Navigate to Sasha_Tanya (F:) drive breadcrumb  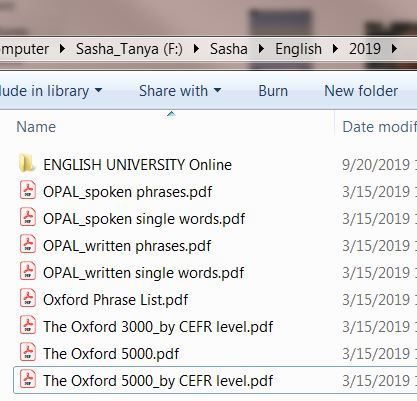(129, 49)
